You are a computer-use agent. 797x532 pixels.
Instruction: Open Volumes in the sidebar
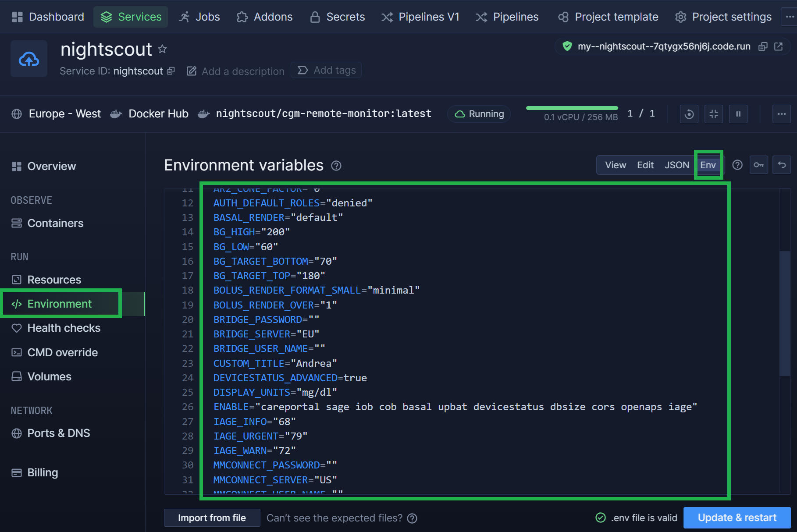point(41,376)
